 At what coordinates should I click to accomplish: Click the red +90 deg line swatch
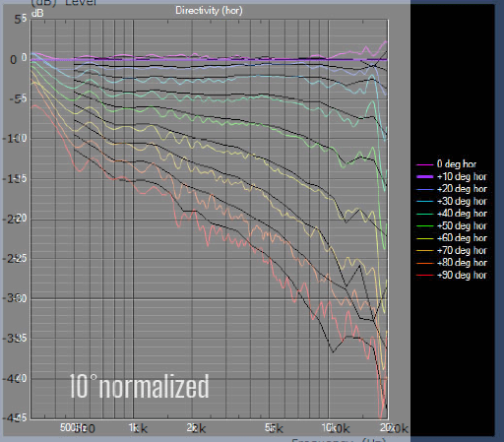(425, 276)
